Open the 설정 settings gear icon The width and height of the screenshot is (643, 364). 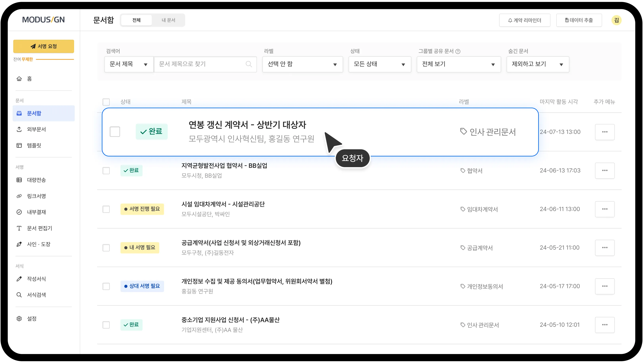point(19,318)
